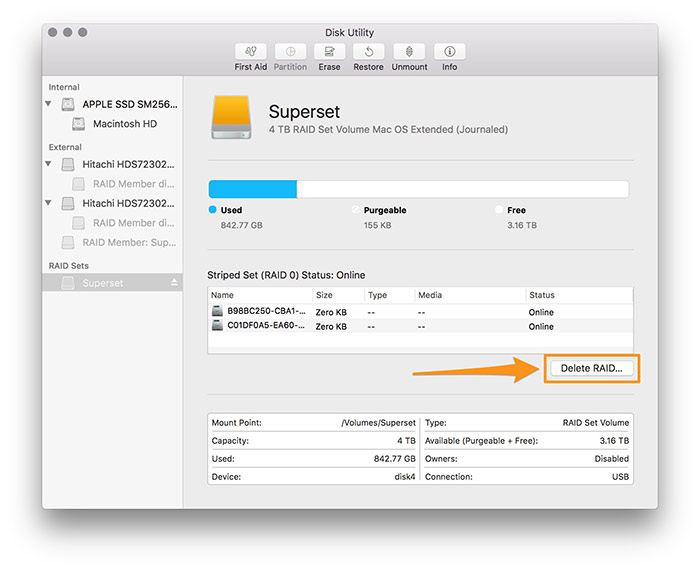Click the APPLE SSD drive icon in sidebar
This screenshot has width=700, height=569.
tap(68, 104)
